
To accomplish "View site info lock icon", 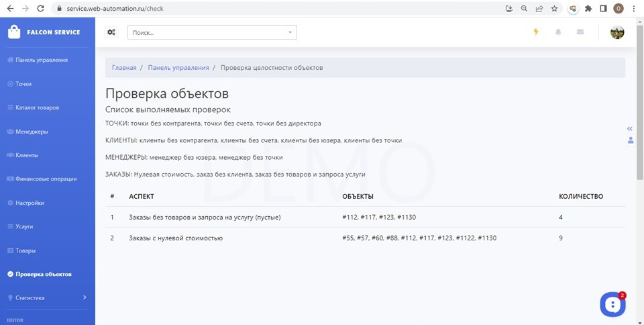I will (x=60, y=8).
